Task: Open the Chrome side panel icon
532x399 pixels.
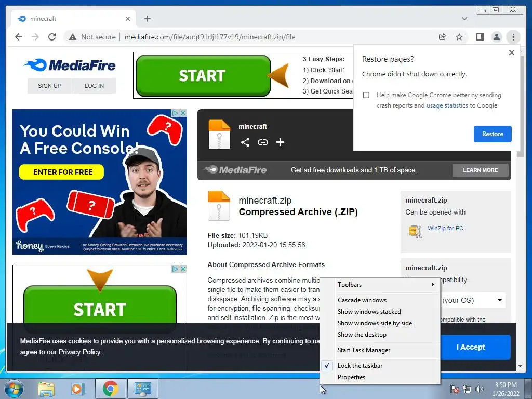Action: tap(480, 37)
